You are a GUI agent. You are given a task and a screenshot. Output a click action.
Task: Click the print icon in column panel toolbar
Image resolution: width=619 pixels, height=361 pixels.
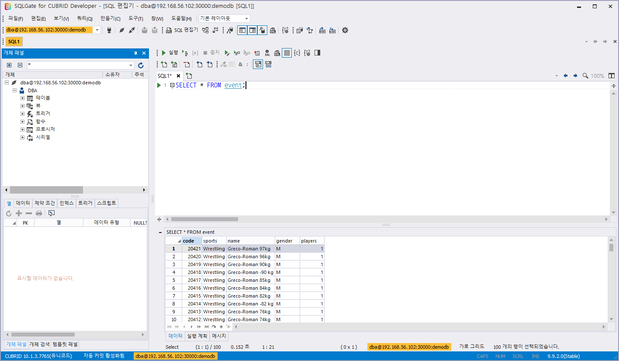[x=39, y=213]
